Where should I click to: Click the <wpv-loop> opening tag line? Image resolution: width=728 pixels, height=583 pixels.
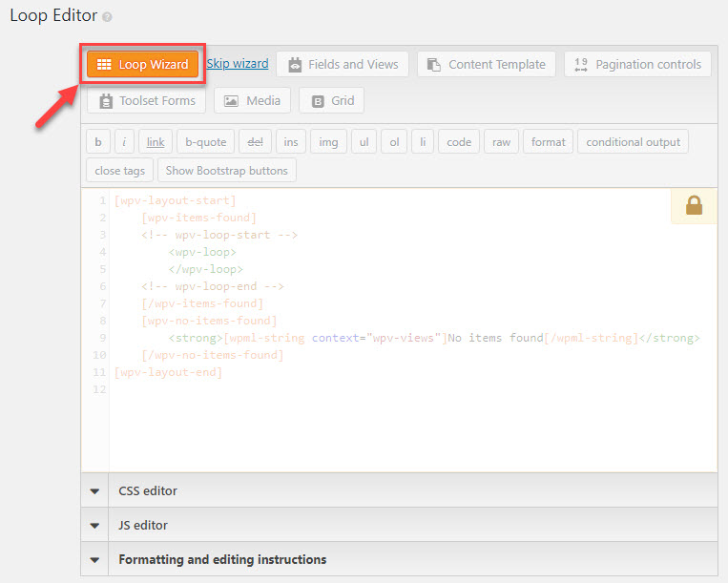pos(202,252)
